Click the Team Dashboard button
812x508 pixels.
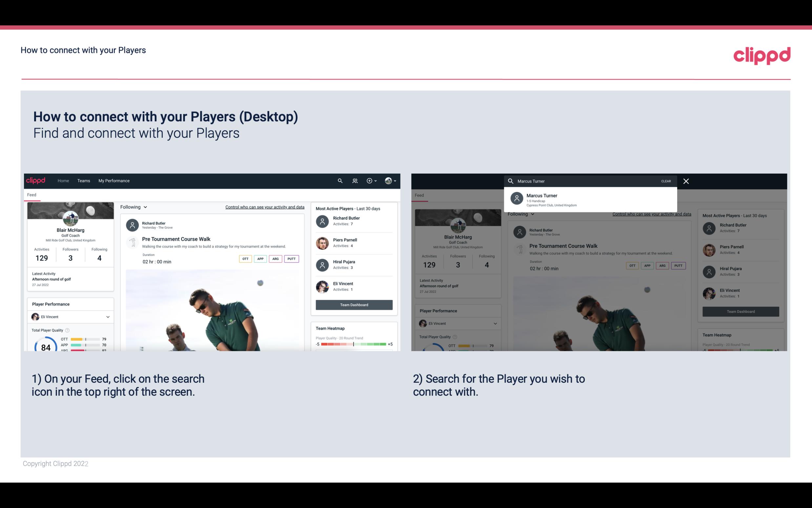click(354, 304)
